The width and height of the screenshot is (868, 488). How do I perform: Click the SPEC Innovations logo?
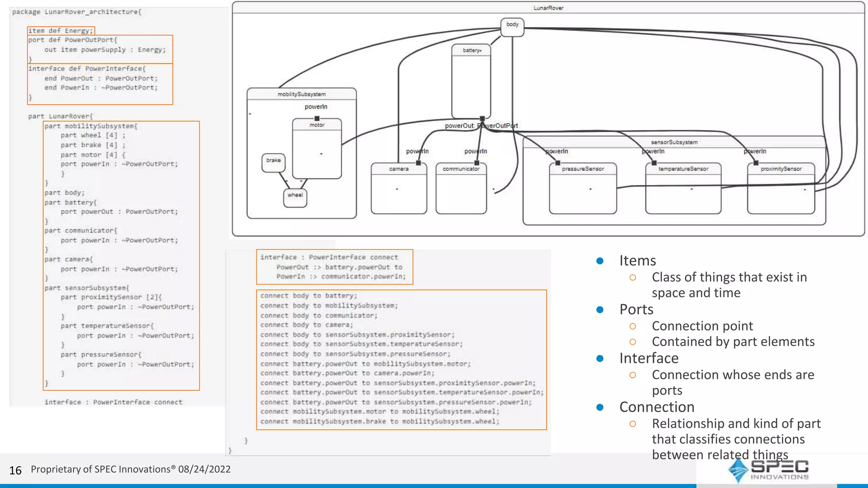click(768, 470)
